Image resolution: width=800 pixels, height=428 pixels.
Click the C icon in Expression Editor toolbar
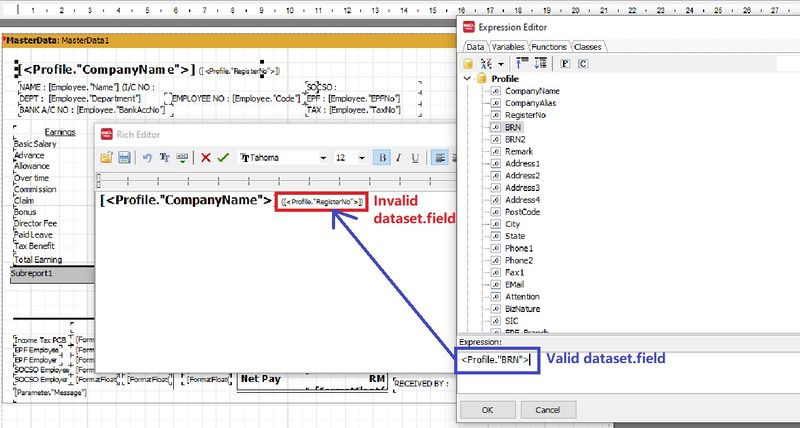coord(583,64)
